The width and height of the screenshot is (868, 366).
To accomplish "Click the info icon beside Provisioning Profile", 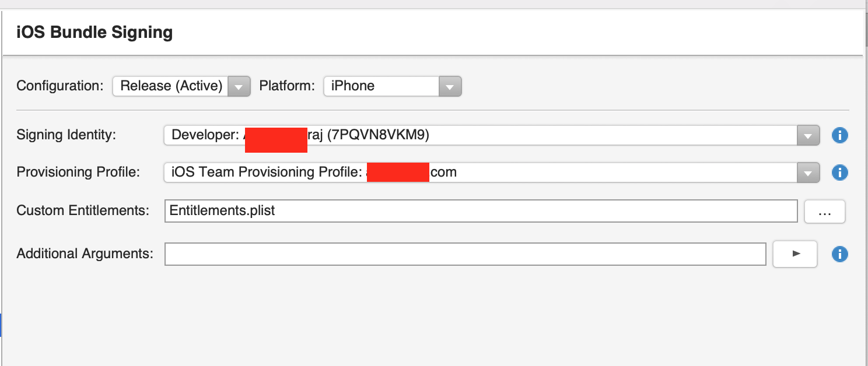I will click(839, 173).
